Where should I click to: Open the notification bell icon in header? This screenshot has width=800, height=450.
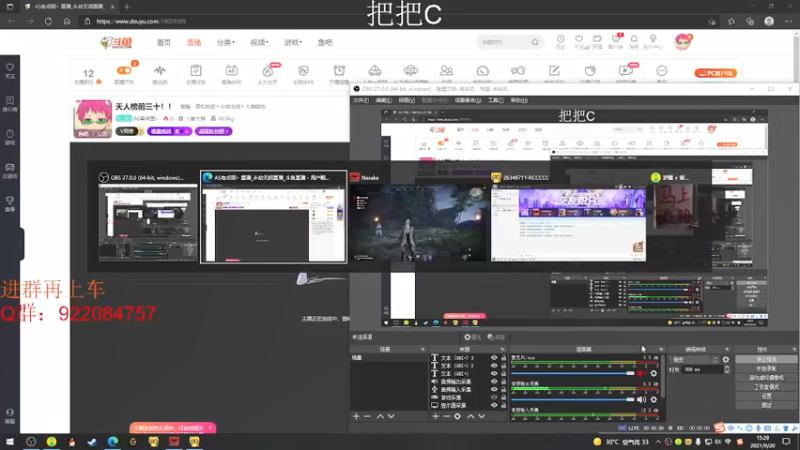tap(634, 41)
